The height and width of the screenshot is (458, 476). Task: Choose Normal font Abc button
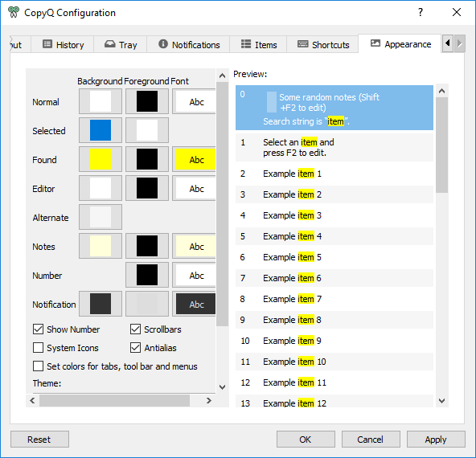pyautogui.click(x=194, y=101)
